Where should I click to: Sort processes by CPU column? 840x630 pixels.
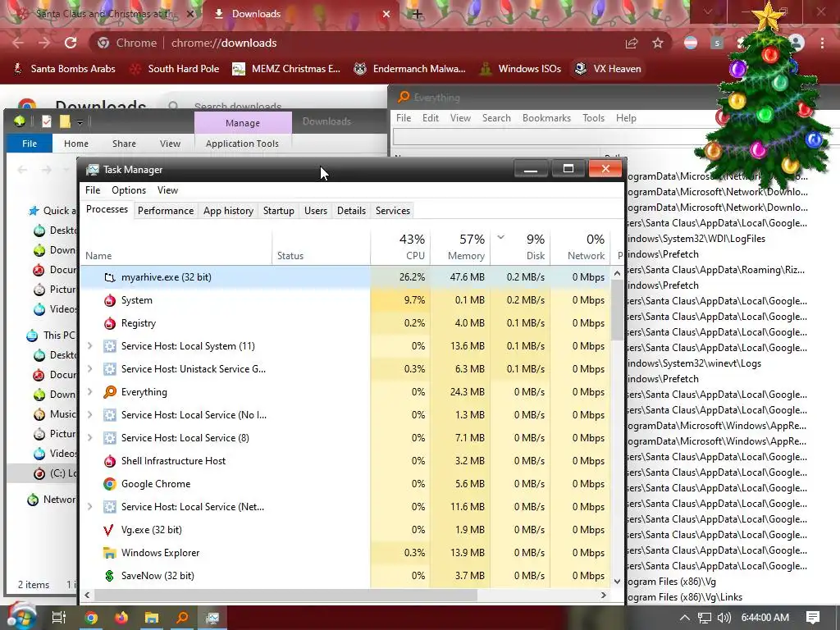400,247
